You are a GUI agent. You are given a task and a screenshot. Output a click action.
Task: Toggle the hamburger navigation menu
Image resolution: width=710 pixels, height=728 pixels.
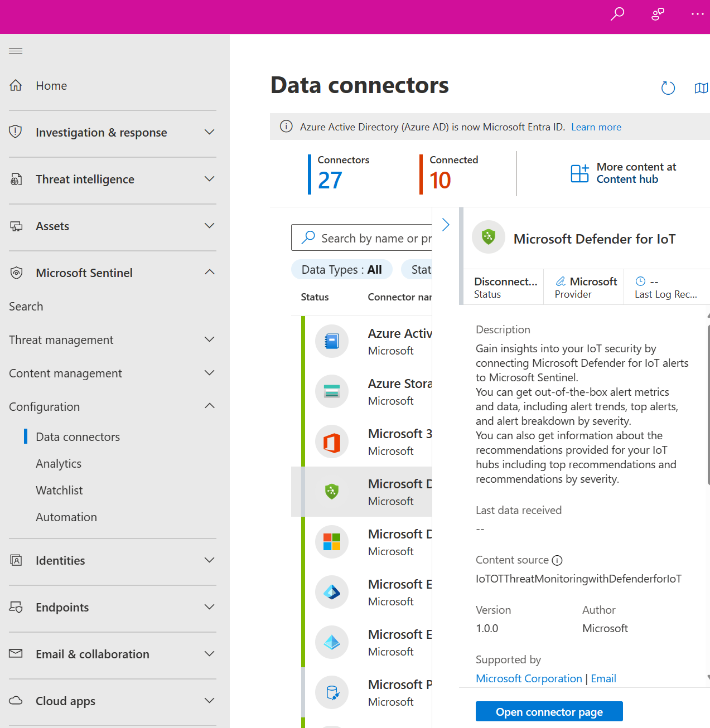pos(16,51)
